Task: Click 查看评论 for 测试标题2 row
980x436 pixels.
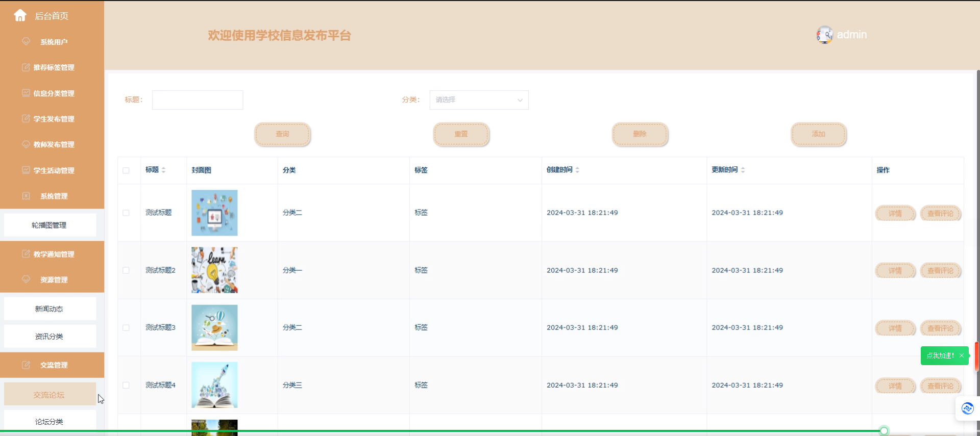Action: point(941,271)
